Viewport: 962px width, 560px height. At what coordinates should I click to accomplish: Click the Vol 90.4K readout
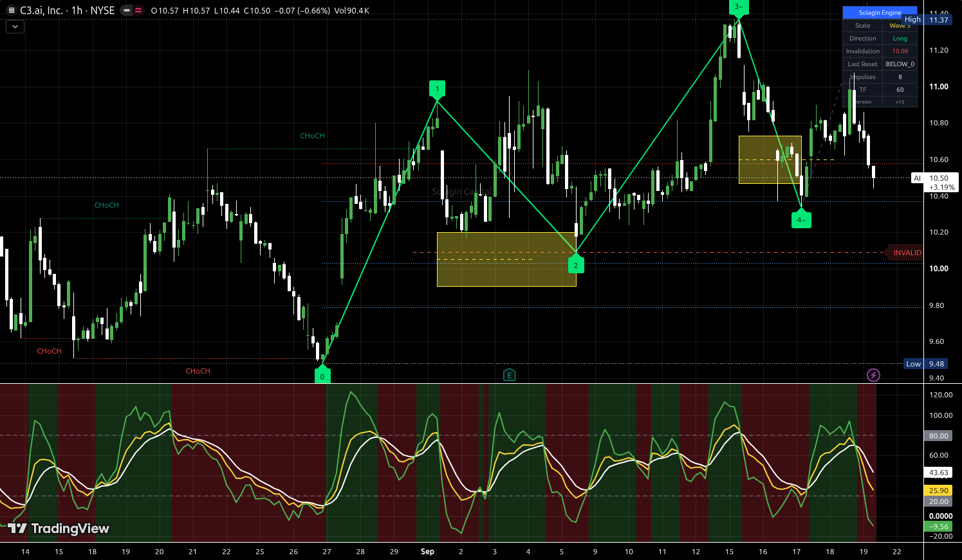351,11
